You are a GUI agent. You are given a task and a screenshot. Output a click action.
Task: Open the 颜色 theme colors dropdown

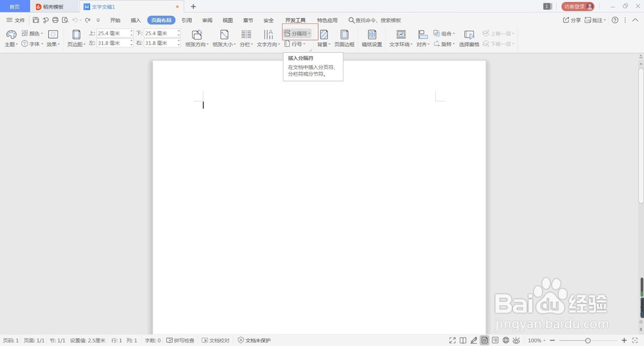point(32,33)
